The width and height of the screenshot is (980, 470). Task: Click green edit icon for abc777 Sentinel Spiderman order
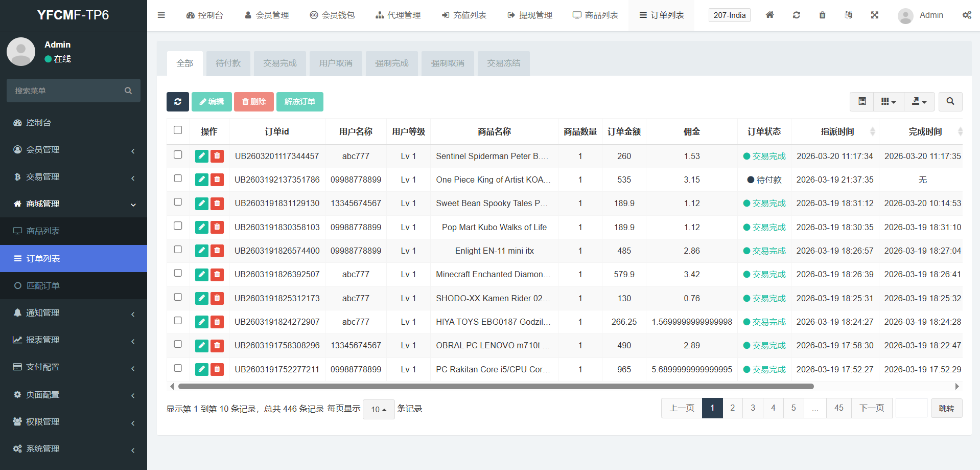tap(201, 156)
